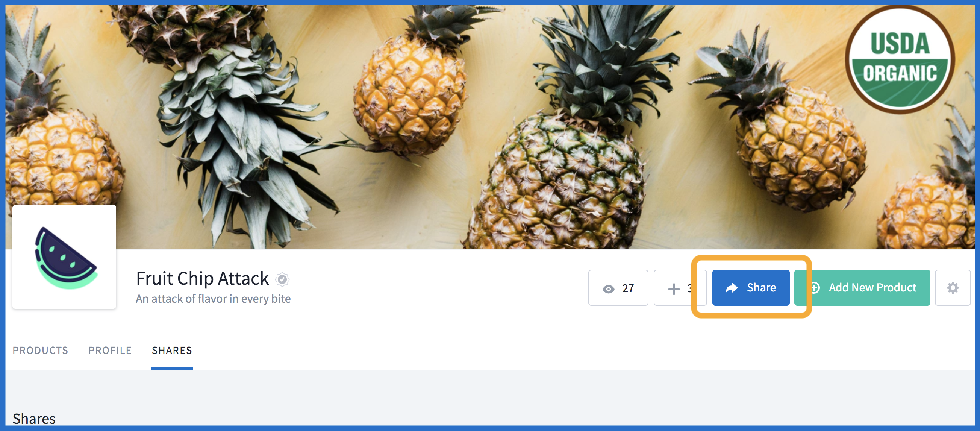980x431 pixels.
Task: Click the Fruit Chip Attack brand name
Action: point(202,278)
